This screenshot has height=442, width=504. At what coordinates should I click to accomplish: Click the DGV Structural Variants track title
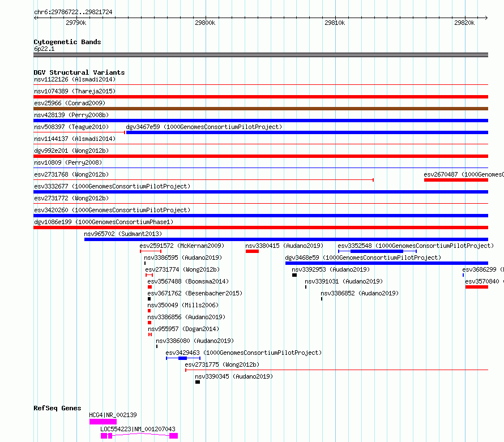(79, 72)
